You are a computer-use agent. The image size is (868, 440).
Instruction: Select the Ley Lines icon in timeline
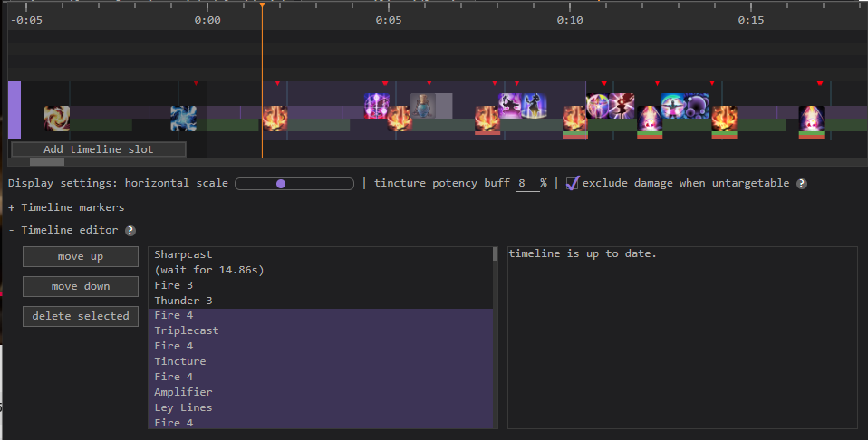coord(534,106)
